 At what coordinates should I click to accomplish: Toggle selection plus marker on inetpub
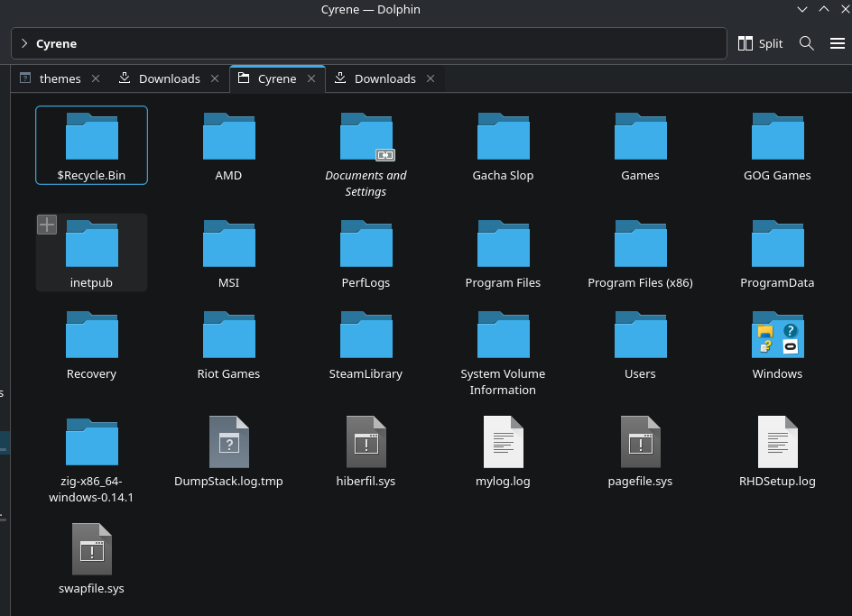[x=47, y=225]
